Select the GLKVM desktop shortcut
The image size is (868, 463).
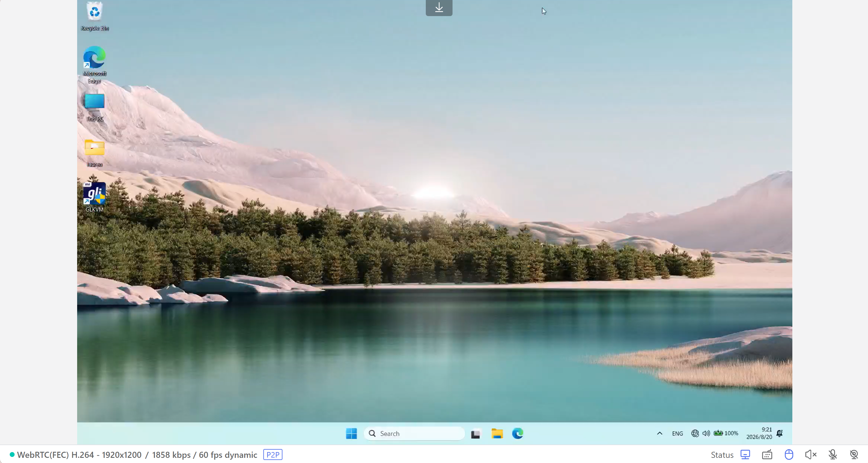[94, 197]
